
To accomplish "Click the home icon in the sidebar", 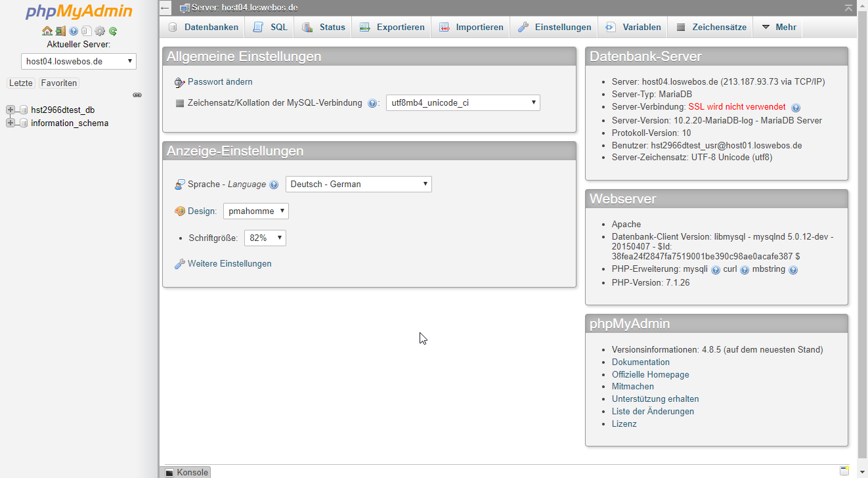I will (x=47, y=31).
